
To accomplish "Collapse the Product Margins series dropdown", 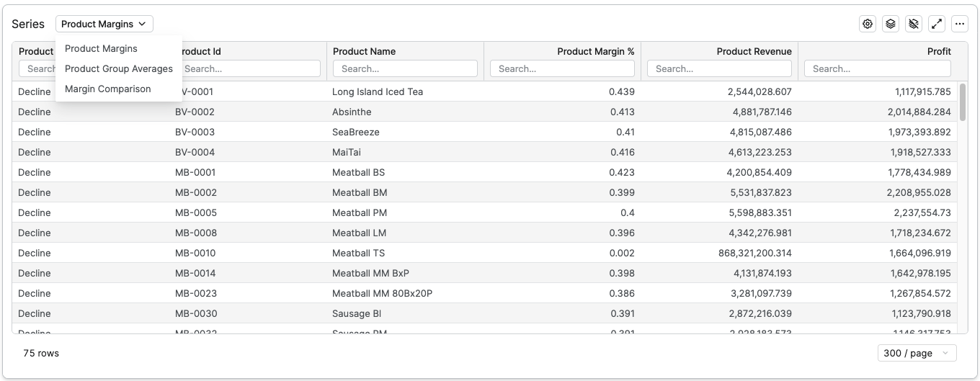I will (x=104, y=24).
